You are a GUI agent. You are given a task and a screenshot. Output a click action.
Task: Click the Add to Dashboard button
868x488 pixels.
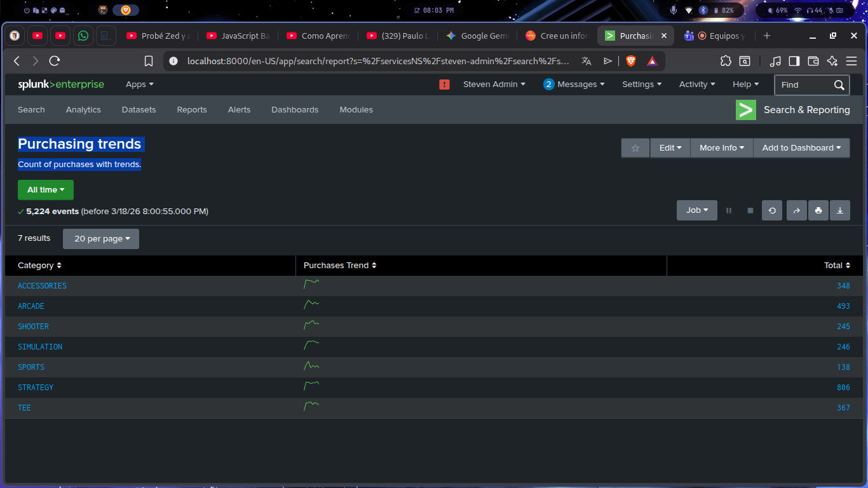click(801, 148)
